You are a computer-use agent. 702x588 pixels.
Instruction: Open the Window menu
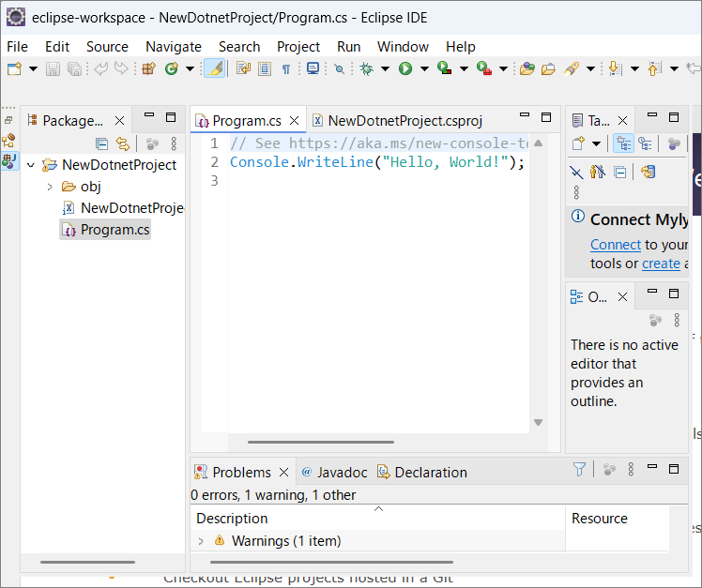coord(403,47)
